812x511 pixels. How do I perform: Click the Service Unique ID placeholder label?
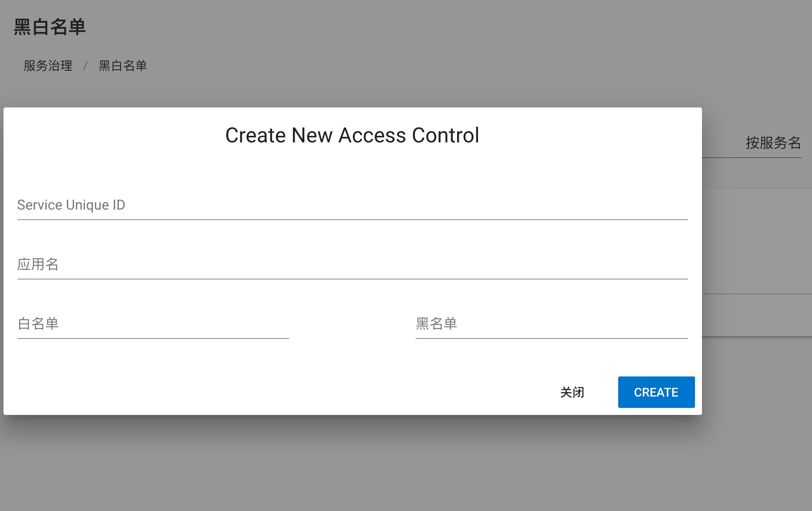click(71, 205)
